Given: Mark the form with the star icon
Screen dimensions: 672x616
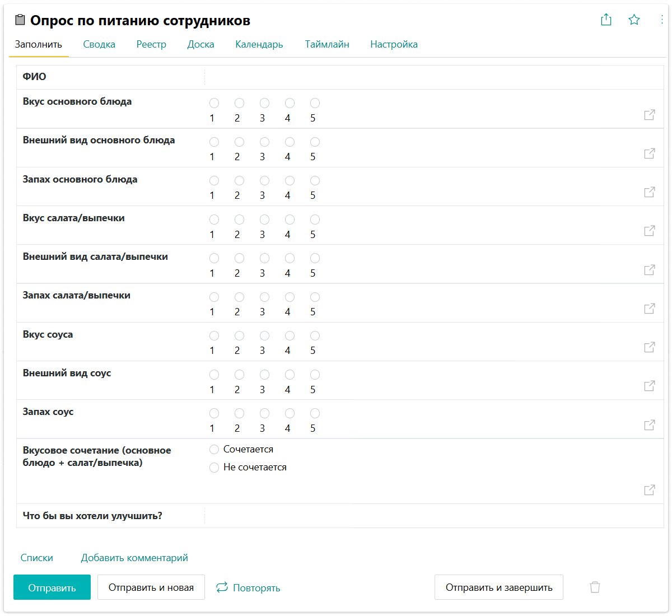Looking at the screenshot, I should (x=634, y=20).
